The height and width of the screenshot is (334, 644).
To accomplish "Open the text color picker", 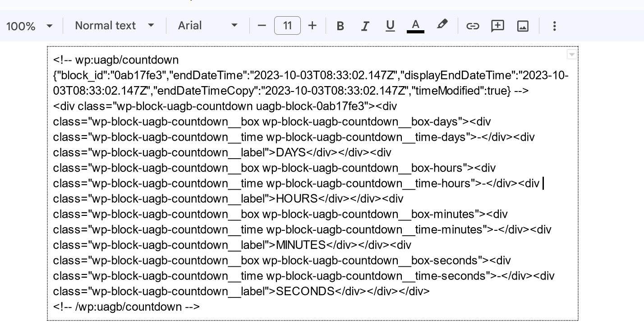I will [x=415, y=26].
